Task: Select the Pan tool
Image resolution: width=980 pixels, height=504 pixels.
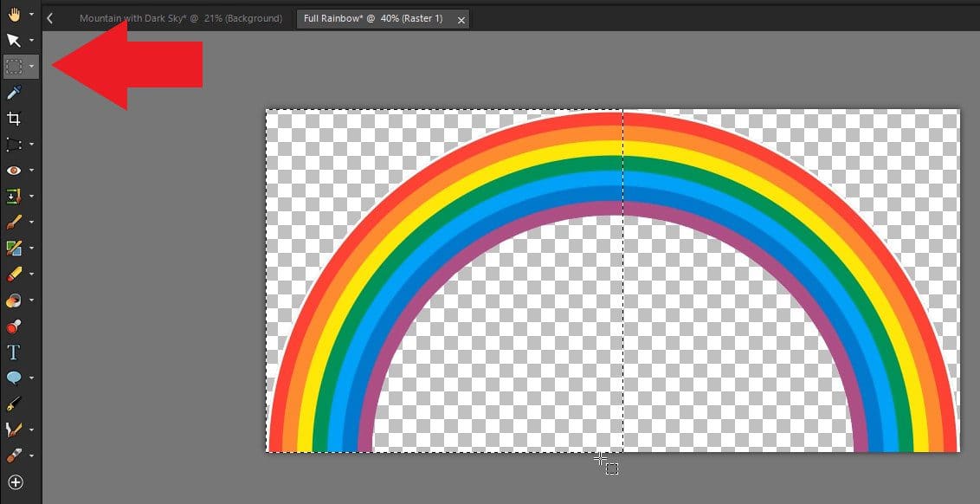Action: tap(12, 14)
